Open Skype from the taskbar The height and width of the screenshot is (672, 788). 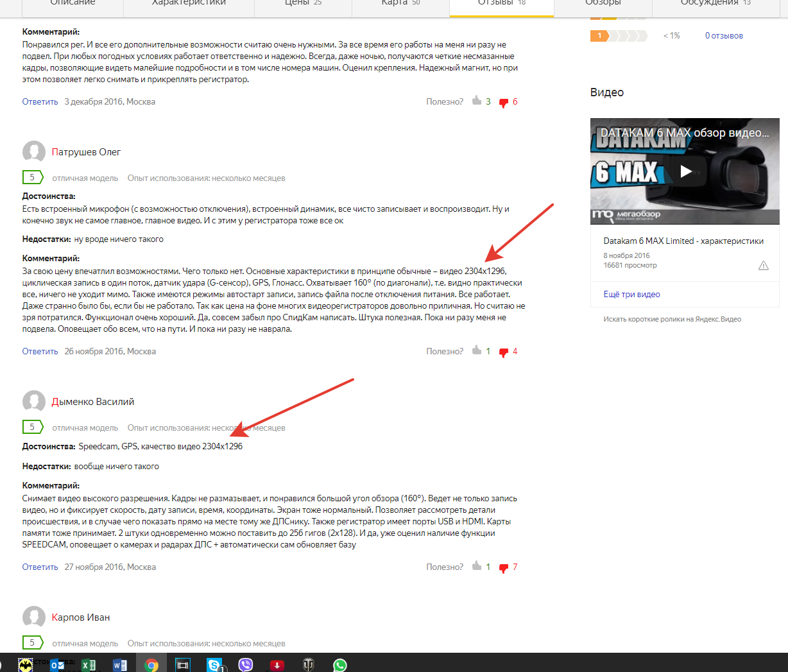(x=215, y=665)
